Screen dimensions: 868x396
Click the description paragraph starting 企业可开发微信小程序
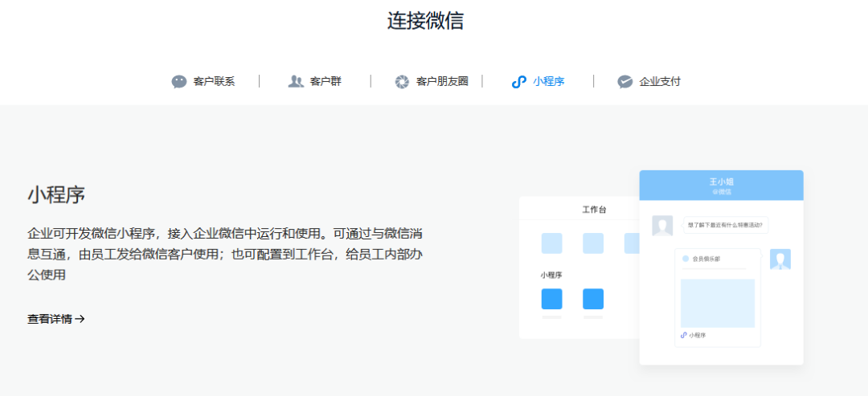226,253
